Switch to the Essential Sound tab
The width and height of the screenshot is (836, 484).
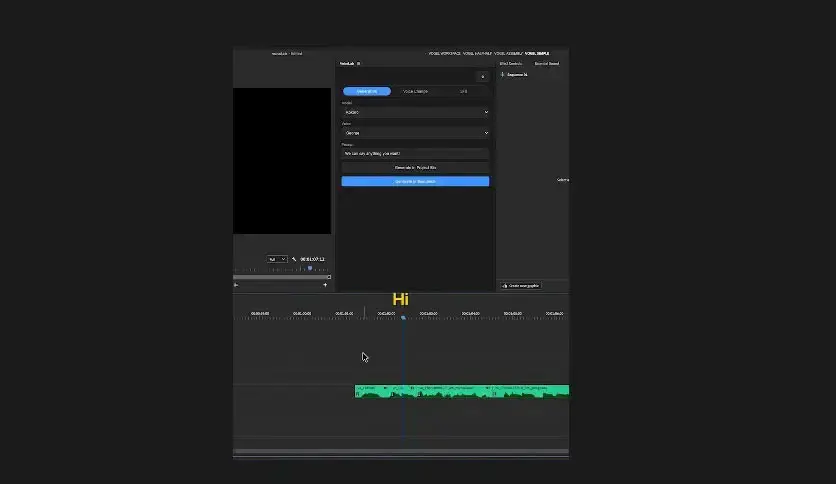[x=546, y=63]
